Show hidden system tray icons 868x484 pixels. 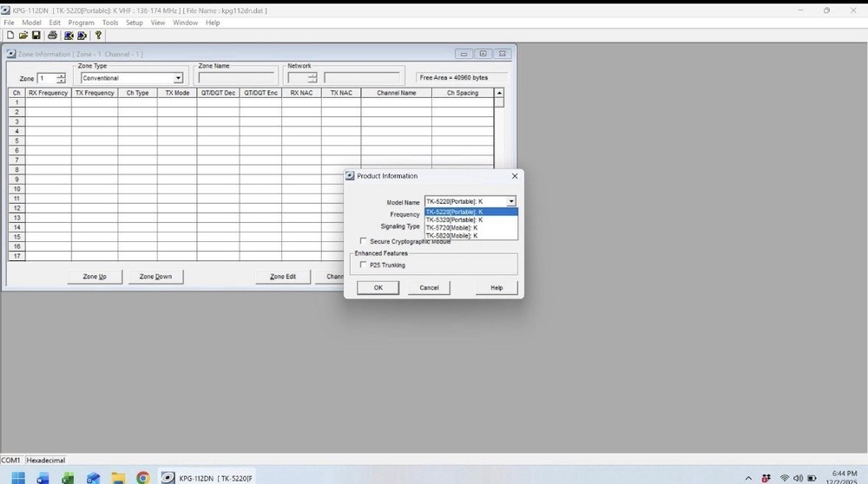(x=748, y=479)
